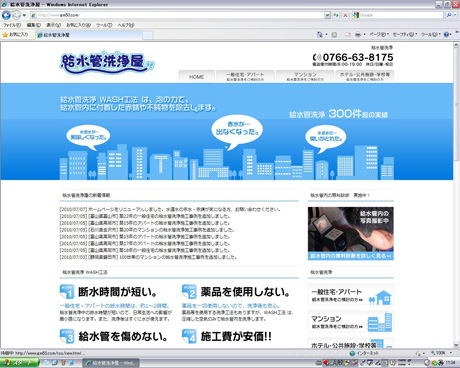Expand the address bar history dropdown
Viewport: 460px width, 368px height.
327,15
